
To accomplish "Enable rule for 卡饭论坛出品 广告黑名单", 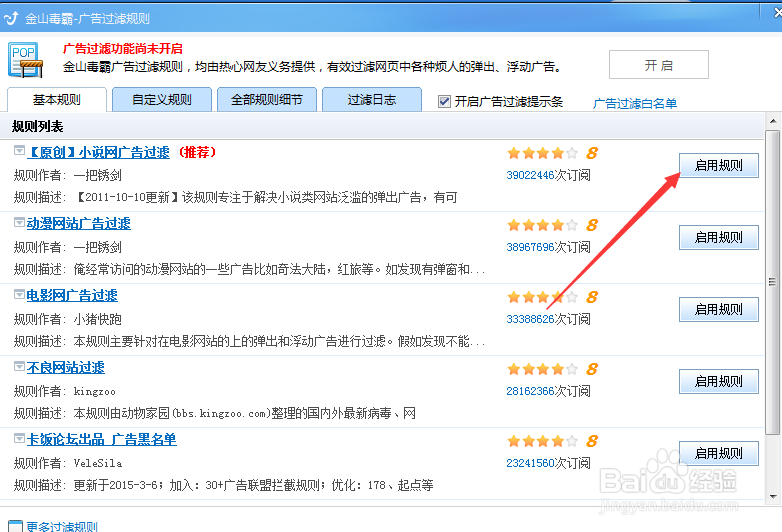I will 719,453.
